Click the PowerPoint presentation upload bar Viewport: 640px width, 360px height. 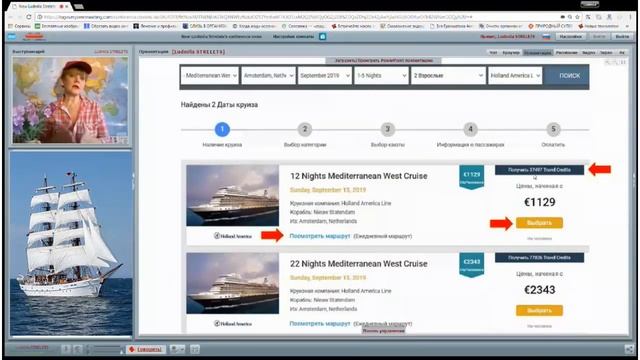point(383,60)
